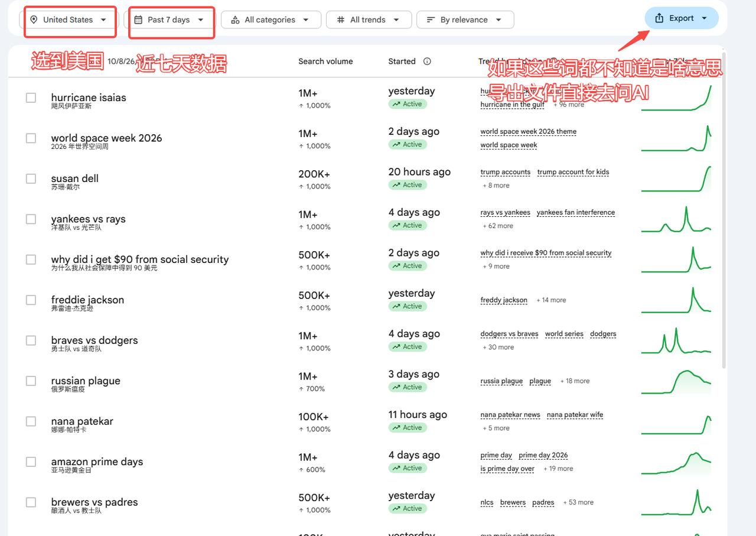
Task: Click the 'yankees fan interference' related query
Action: 576,213
